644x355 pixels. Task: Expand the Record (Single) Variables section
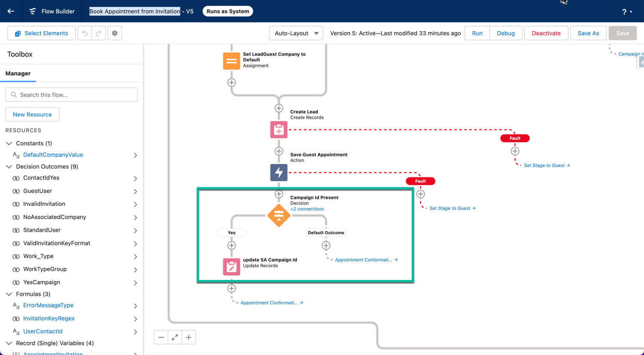tap(9, 343)
